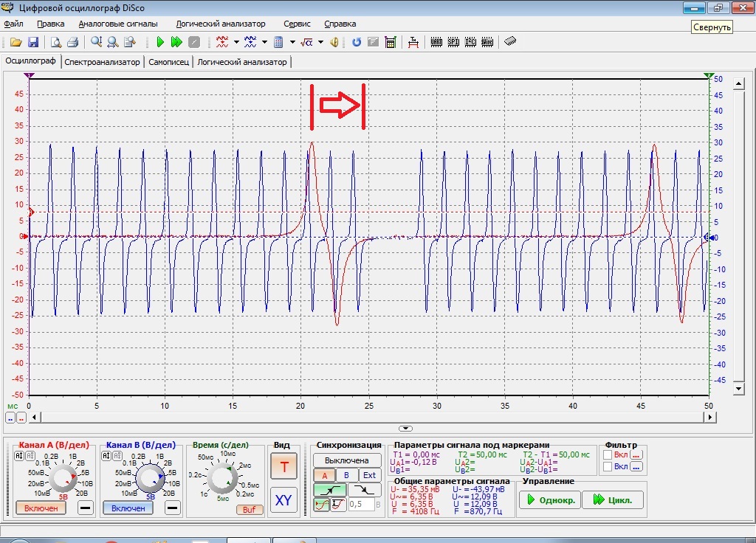Open the 'Сервис' menu

click(x=297, y=24)
